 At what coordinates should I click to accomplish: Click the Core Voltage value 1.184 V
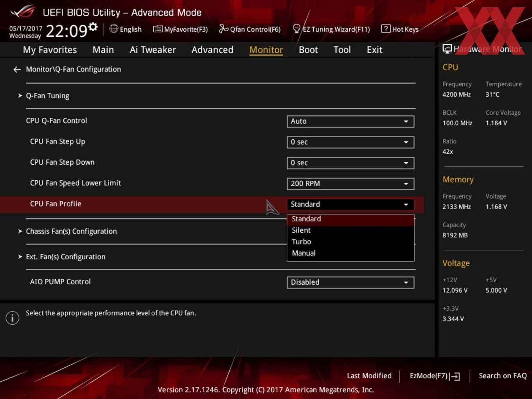(496, 123)
